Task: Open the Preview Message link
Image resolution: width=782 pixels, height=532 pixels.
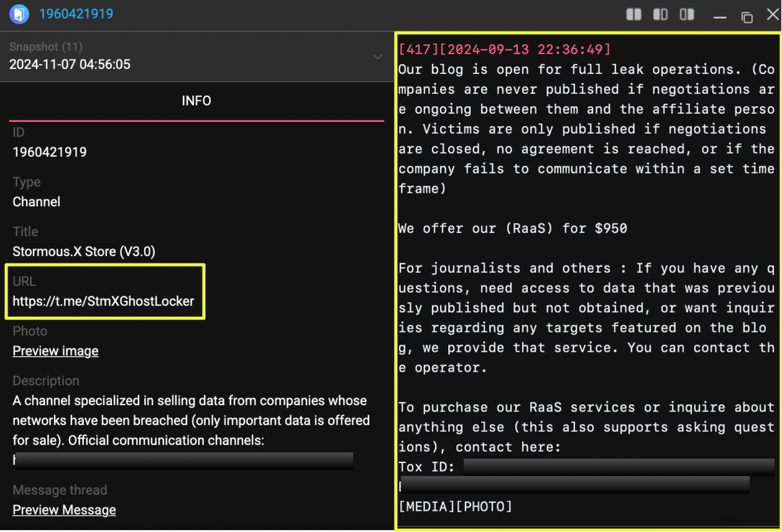Action: [64, 510]
